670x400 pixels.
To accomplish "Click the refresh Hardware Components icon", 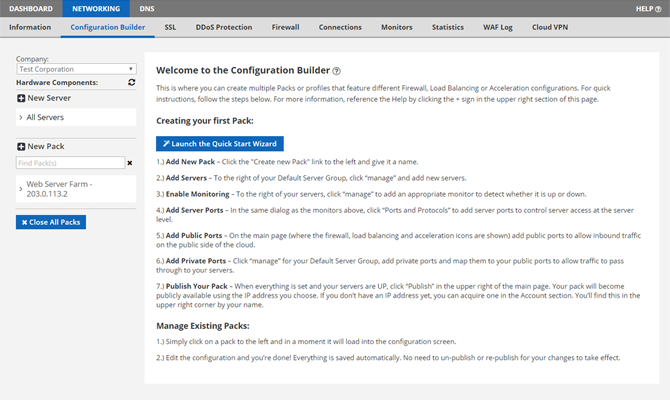I will click(x=132, y=82).
